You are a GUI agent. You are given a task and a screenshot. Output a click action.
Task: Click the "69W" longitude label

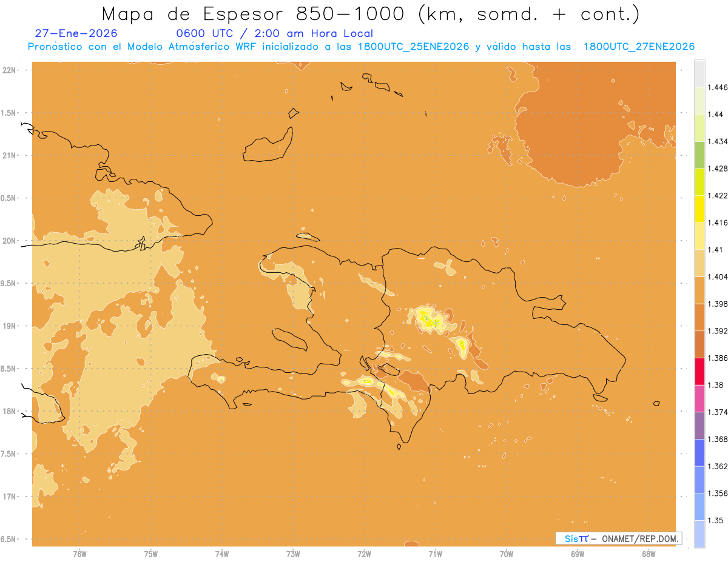[x=578, y=554]
